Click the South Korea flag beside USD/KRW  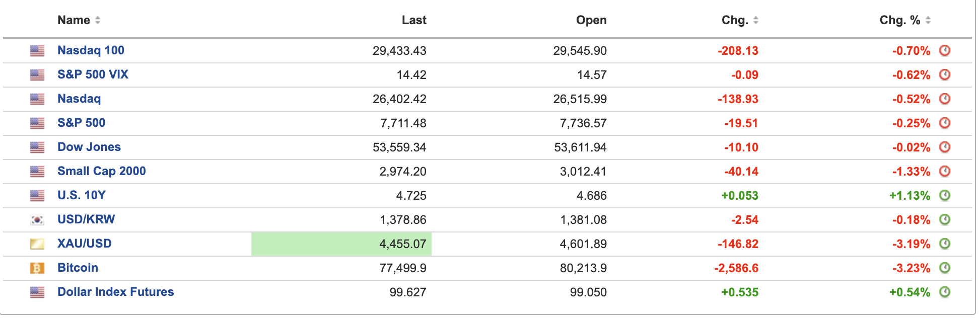coord(37,220)
